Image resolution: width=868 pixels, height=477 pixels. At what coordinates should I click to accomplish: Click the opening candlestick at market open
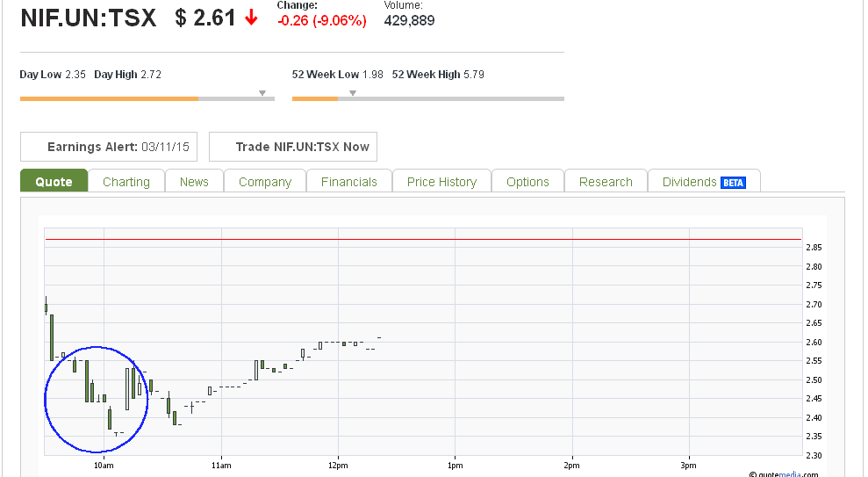pos(46,307)
